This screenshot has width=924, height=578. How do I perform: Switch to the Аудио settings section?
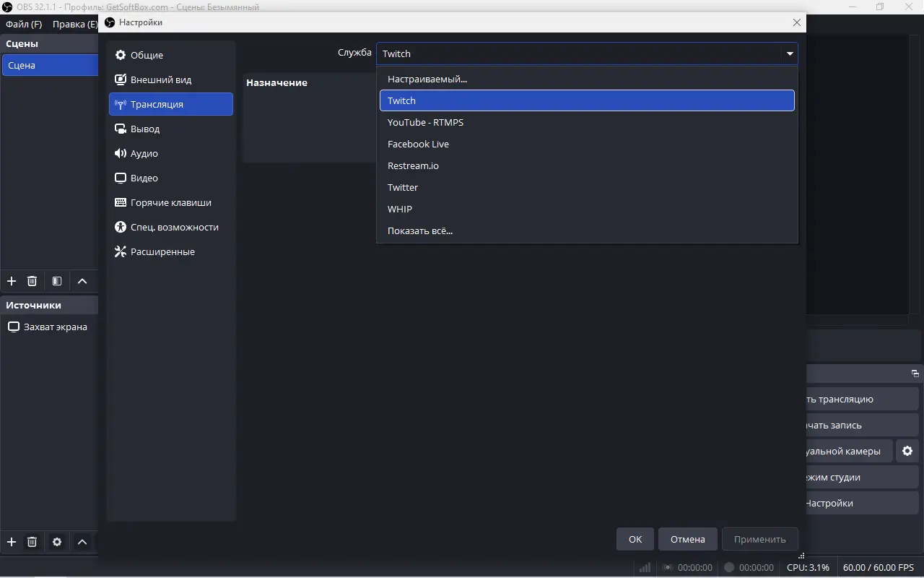pyautogui.click(x=144, y=153)
